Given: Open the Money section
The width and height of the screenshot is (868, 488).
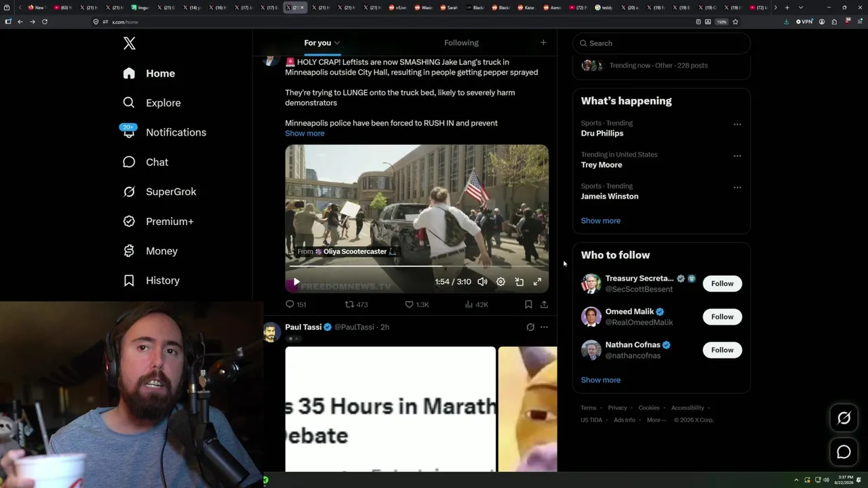Looking at the screenshot, I should tap(150, 251).
